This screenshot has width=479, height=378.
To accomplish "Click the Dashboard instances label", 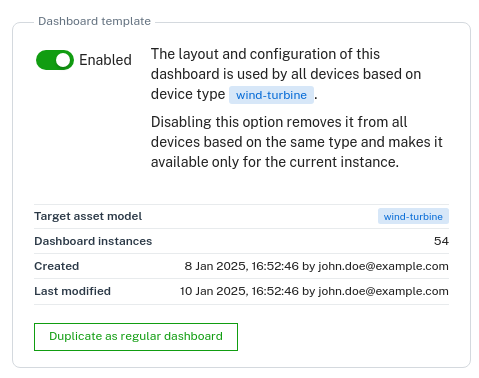I will 93,241.
